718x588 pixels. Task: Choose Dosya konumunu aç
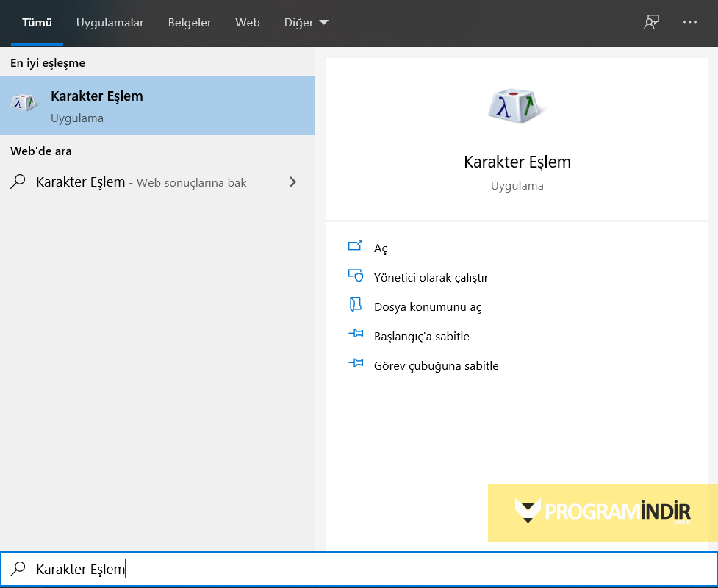428,306
